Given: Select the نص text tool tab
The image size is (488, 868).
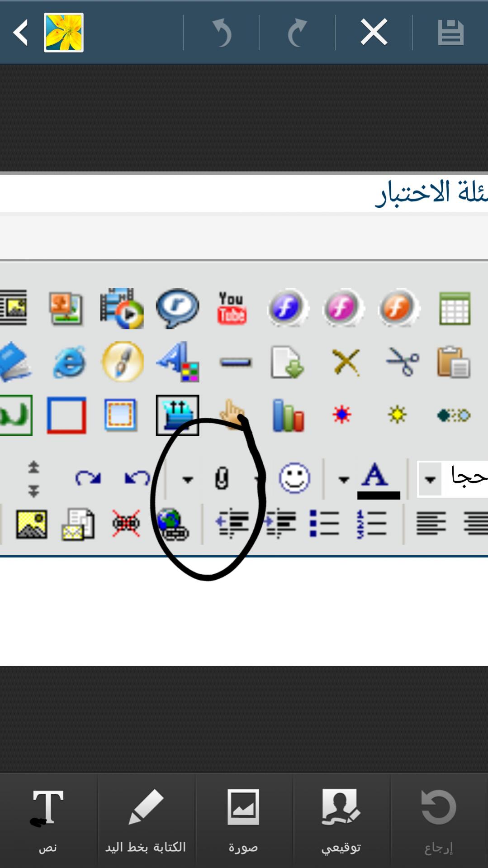Looking at the screenshot, I should pos(48,820).
